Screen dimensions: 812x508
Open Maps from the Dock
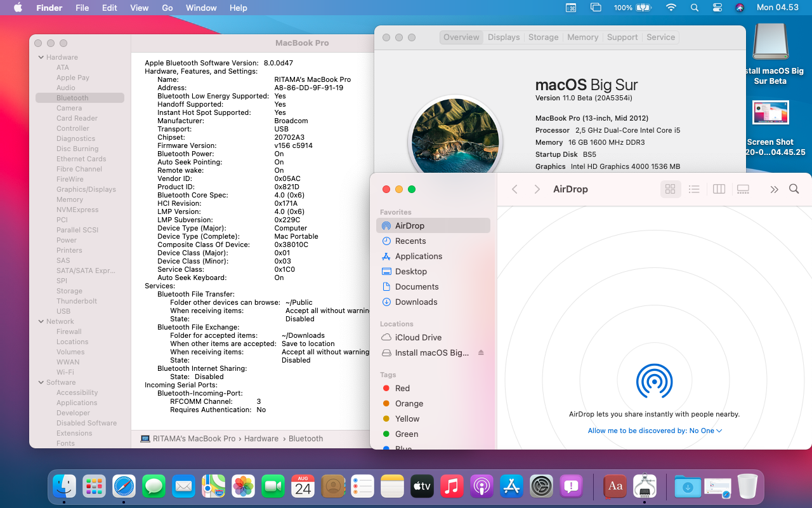coord(213,486)
